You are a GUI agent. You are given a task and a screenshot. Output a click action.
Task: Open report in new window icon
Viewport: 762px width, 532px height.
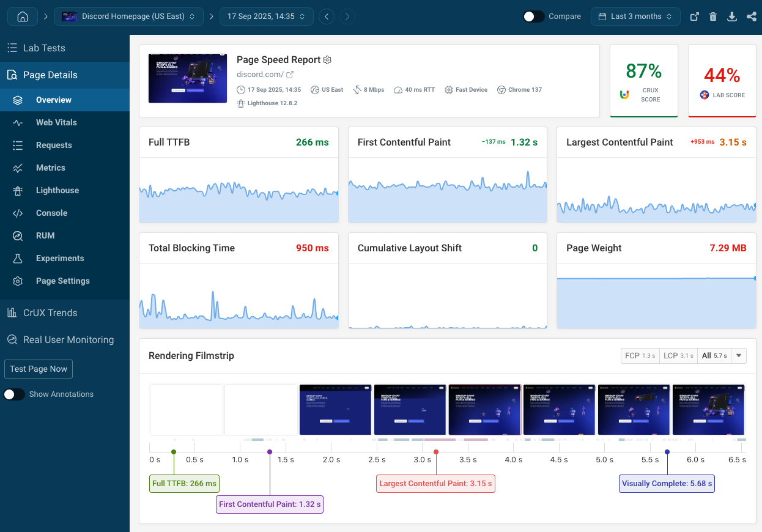pos(694,17)
